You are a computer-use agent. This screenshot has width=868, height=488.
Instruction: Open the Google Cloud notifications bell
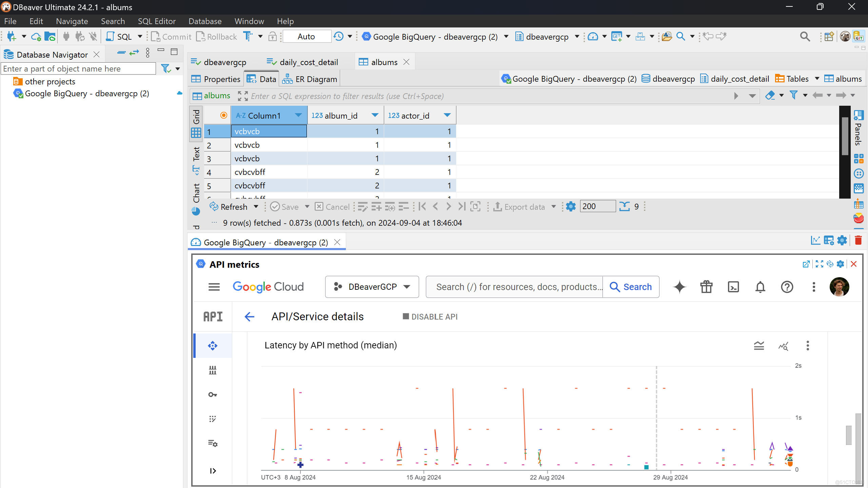point(760,287)
